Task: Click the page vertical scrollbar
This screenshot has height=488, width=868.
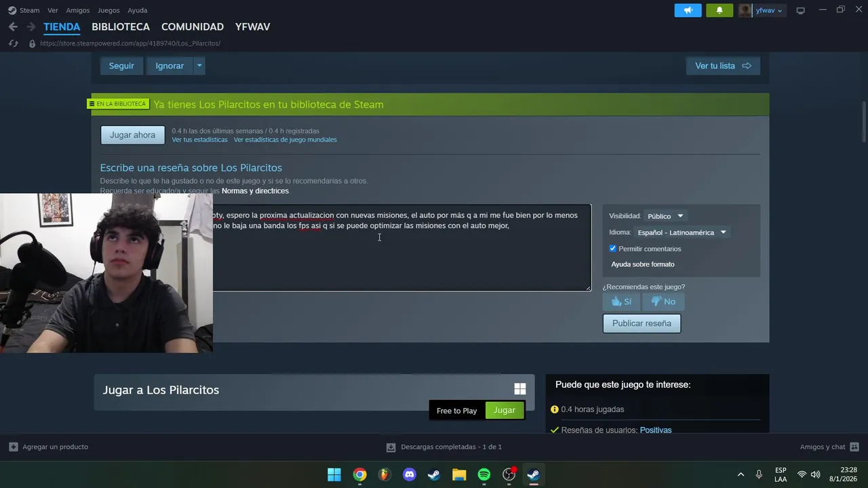Action: 863,122
